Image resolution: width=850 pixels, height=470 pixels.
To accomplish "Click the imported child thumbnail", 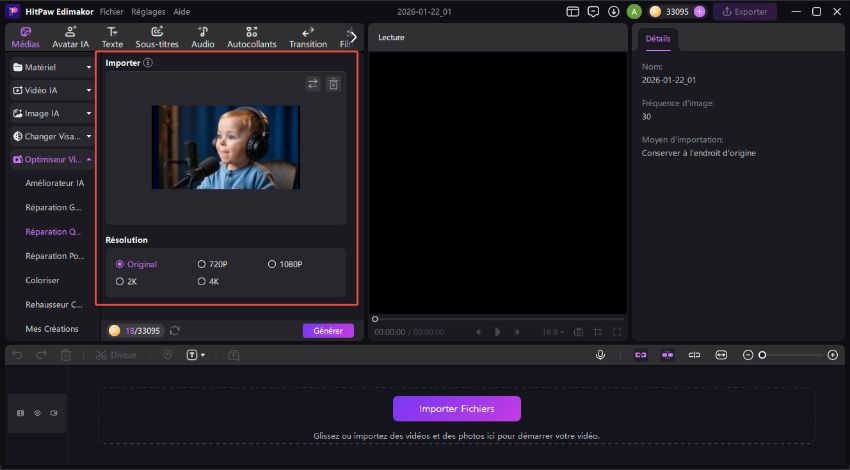I will click(x=226, y=147).
